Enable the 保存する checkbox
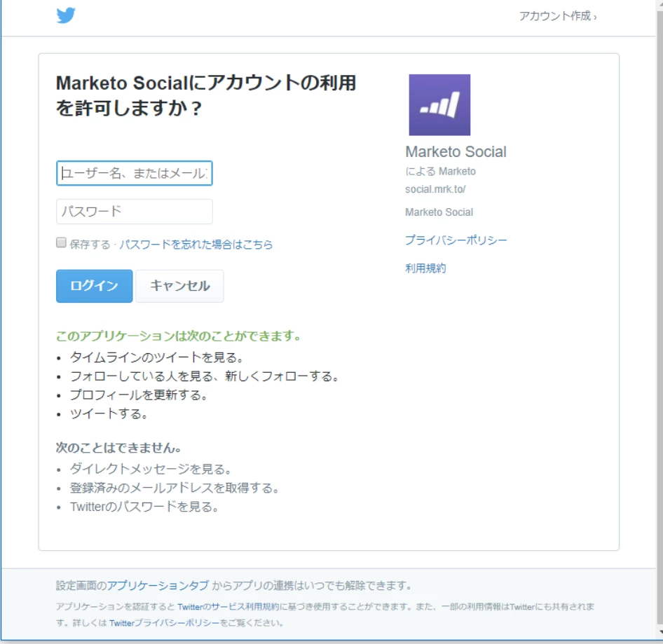This screenshot has height=644, width=663. pyautogui.click(x=61, y=242)
